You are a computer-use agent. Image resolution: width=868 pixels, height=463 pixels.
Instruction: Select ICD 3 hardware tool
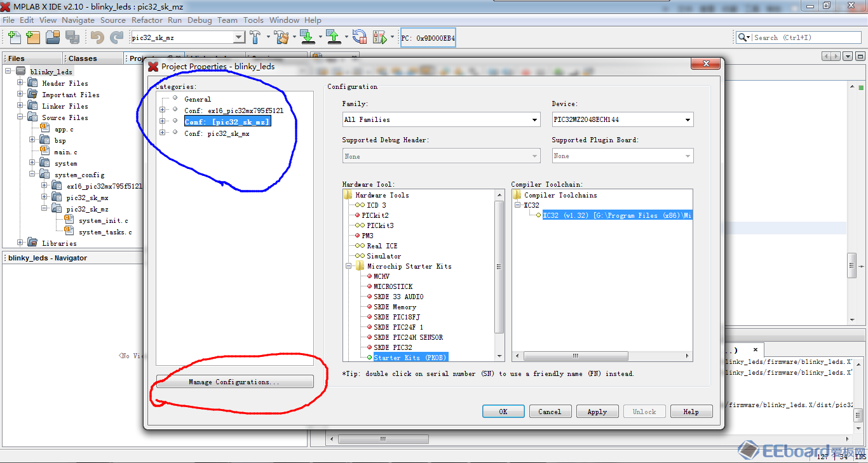(376, 205)
